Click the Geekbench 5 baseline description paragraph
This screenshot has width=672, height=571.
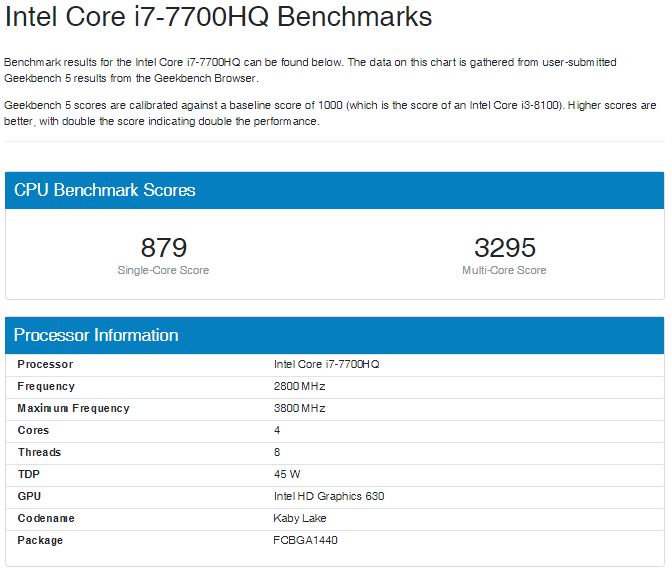point(330,113)
